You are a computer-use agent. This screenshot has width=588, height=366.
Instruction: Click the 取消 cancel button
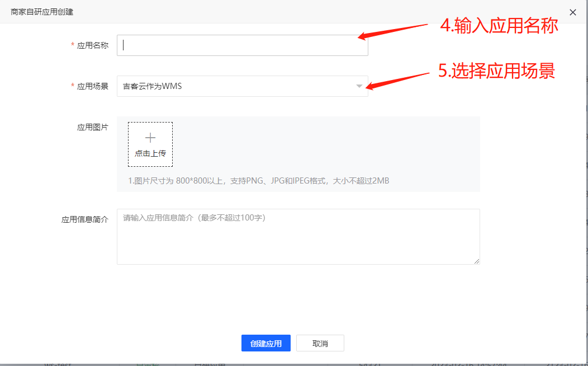(x=320, y=343)
